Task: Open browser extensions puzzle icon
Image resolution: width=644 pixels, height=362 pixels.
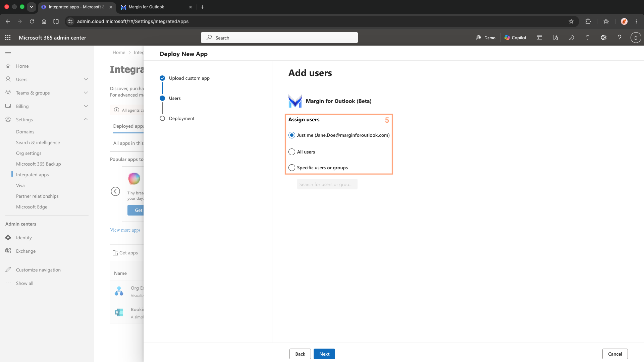Action: (x=588, y=21)
